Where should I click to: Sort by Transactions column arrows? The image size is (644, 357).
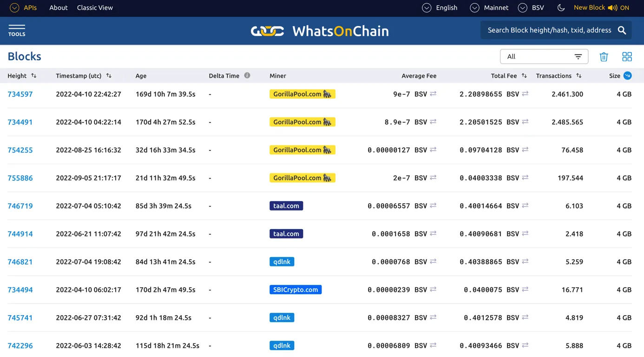click(x=578, y=75)
